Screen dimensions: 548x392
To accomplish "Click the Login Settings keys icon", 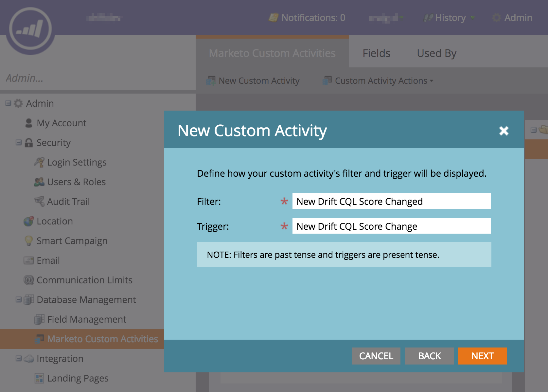I will (x=39, y=162).
